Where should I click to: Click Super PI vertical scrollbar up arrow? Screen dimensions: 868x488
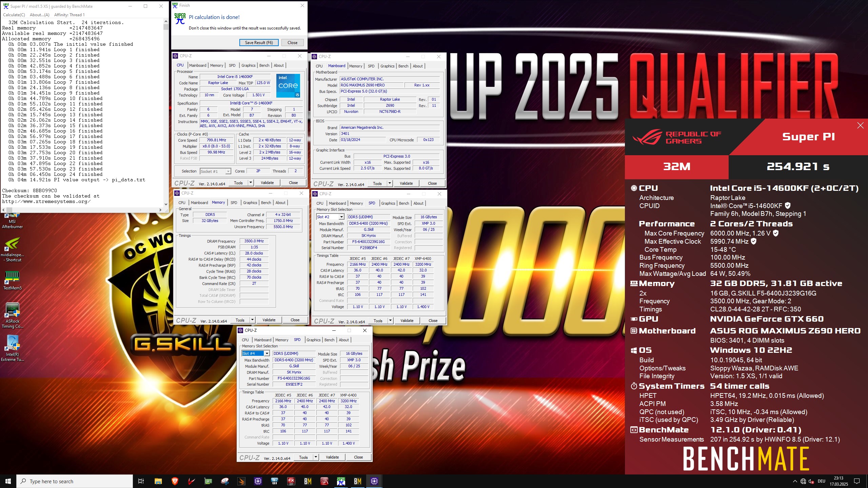(x=166, y=21)
